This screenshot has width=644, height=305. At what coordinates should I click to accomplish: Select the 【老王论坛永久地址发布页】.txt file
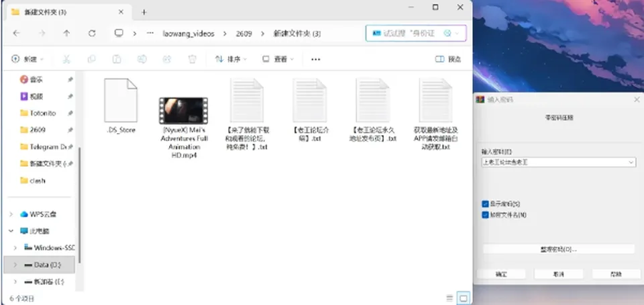tap(373, 110)
